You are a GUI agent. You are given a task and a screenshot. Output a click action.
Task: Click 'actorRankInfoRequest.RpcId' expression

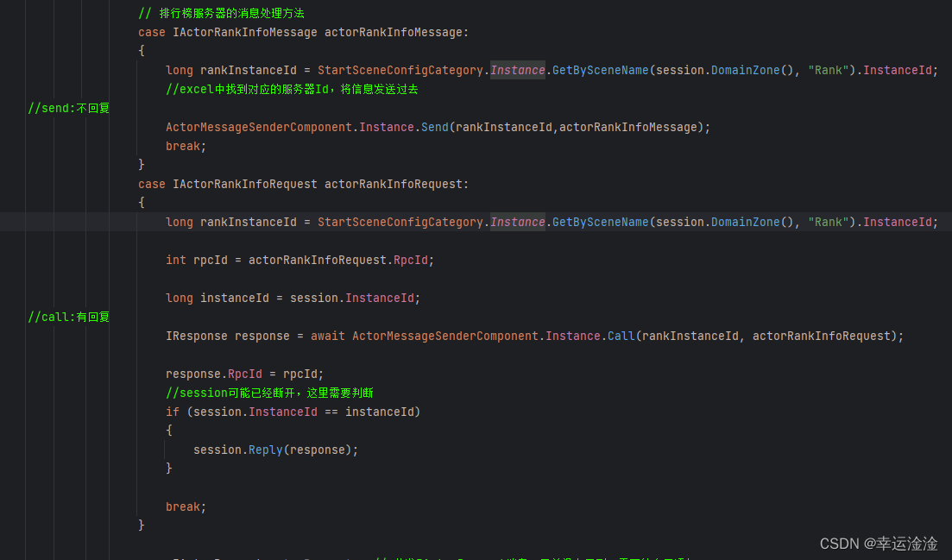click(339, 260)
